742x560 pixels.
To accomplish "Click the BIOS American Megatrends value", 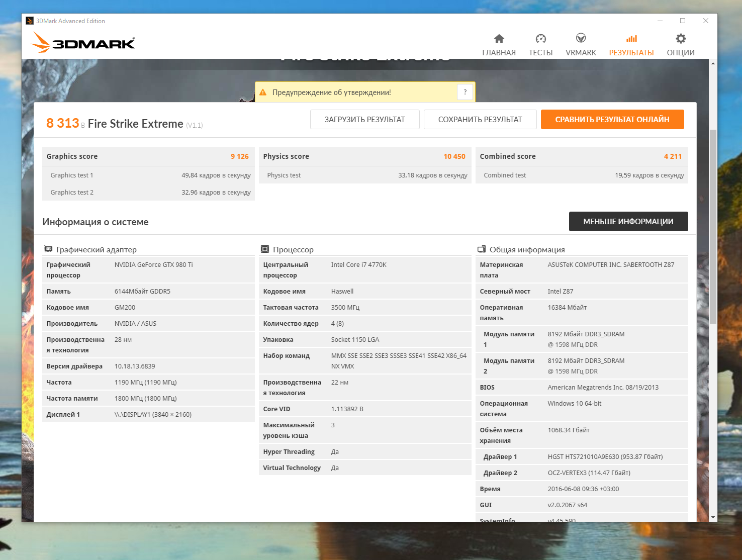I will tap(603, 388).
